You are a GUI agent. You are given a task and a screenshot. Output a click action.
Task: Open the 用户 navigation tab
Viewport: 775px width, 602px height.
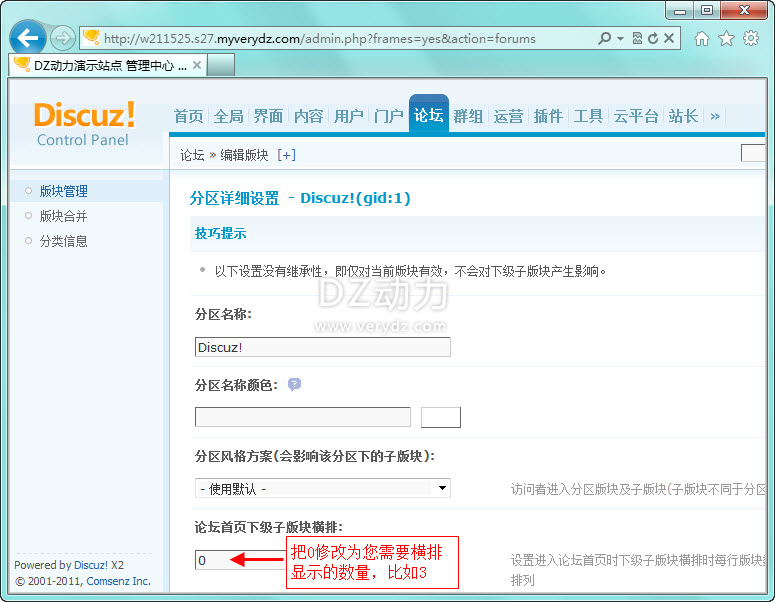(x=349, y=116)
